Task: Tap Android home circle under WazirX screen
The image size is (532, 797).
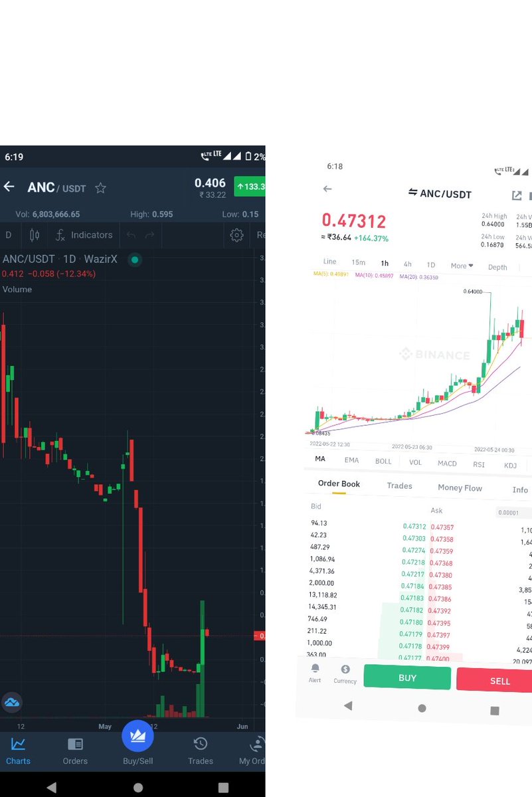Action: tap(137, 787)
